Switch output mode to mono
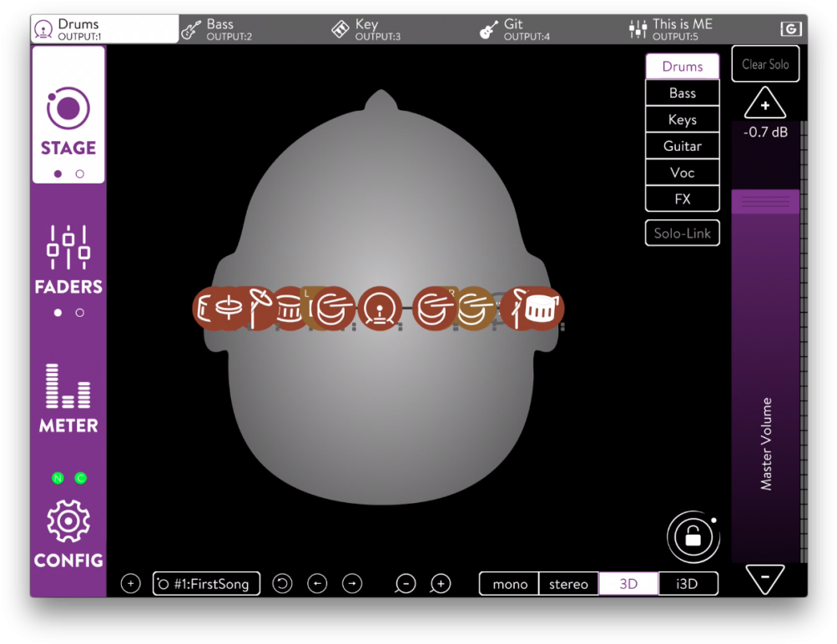 [x=509, y=584]
